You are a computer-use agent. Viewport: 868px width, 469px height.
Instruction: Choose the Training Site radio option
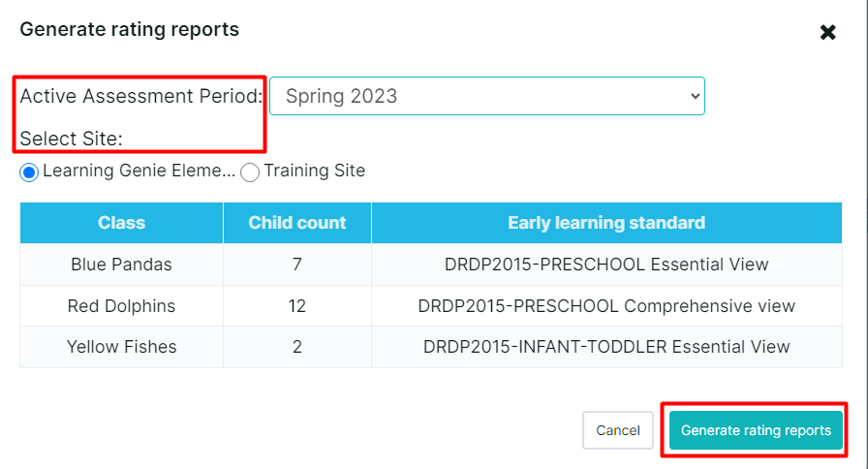pyautogui.click(x=250, y=172)
